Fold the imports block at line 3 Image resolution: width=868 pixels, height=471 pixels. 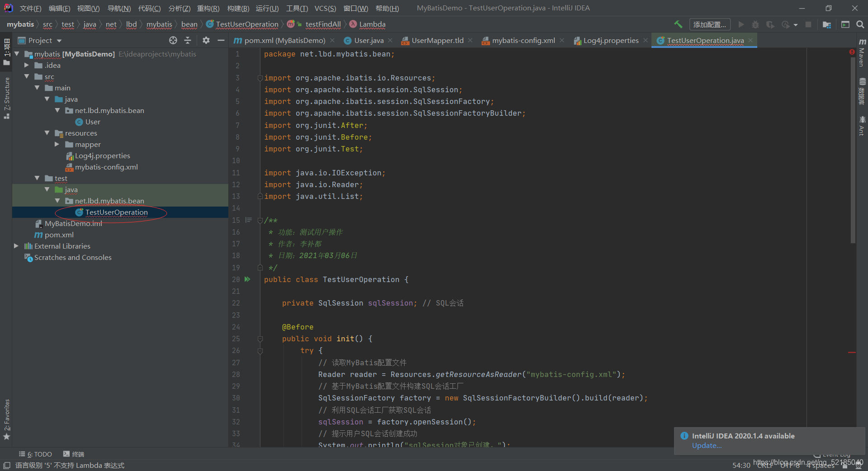pos(260,78)
